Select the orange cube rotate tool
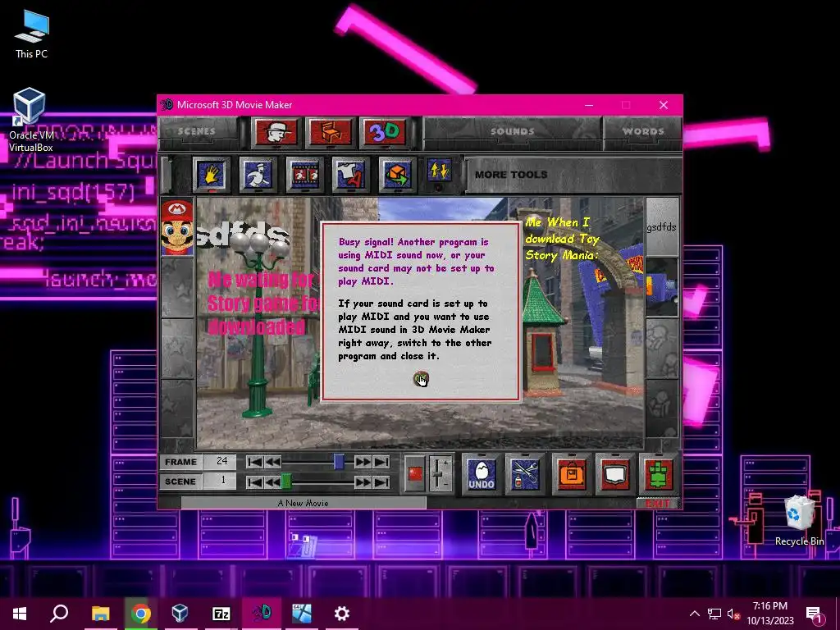This screenshot has height=630, width=840. coord(397,174)
